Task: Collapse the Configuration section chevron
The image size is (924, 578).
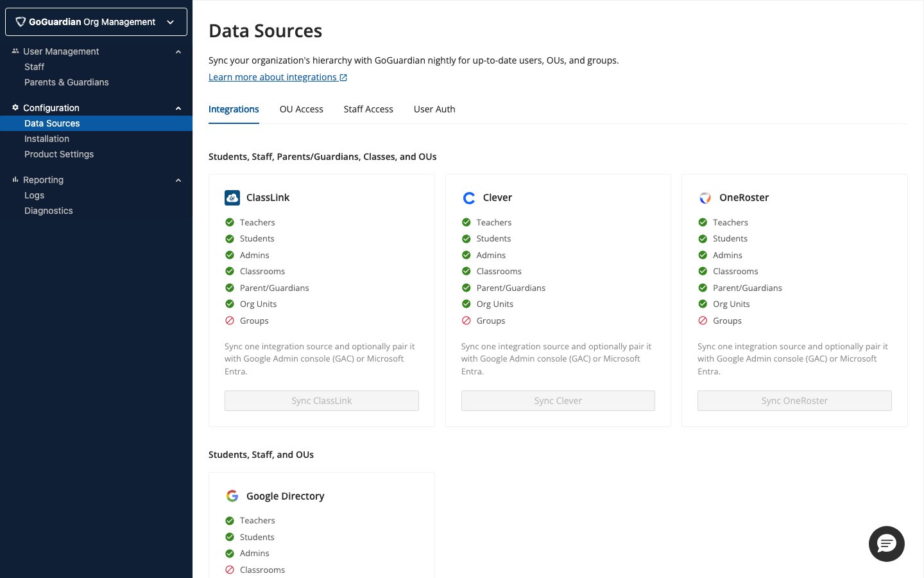Action: (178, 109)
